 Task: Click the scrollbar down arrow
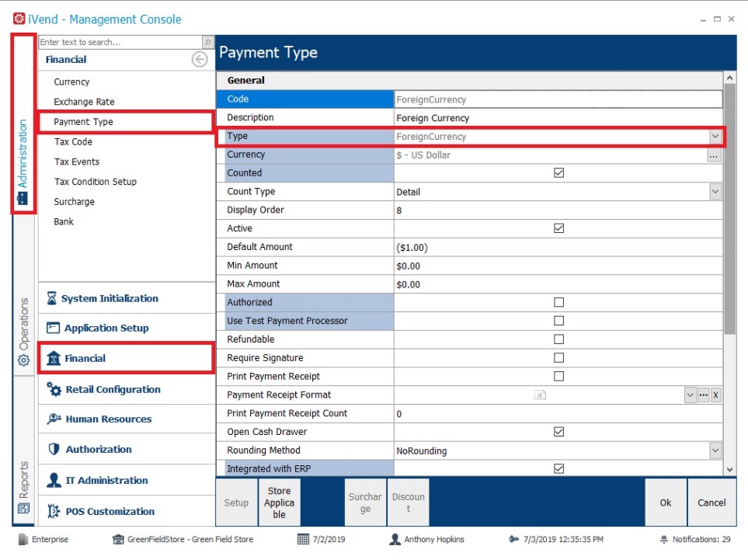tap(730, 469)
